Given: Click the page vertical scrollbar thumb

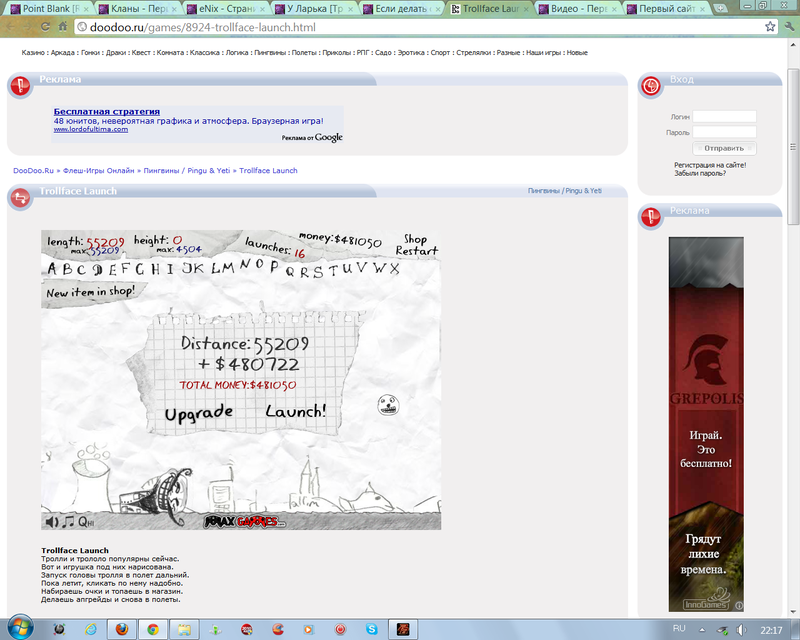Looking at the screenshot, I should tap(792, 147).
